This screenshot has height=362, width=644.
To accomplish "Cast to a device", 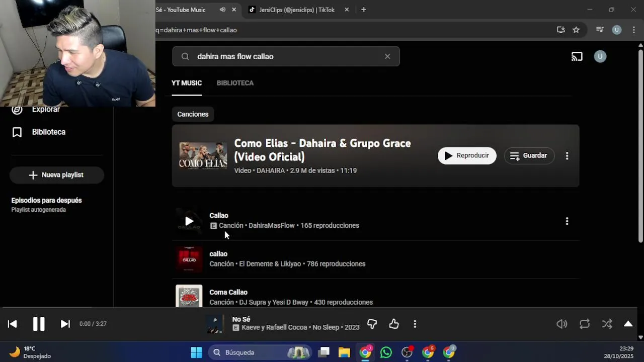I will (577, 56).
